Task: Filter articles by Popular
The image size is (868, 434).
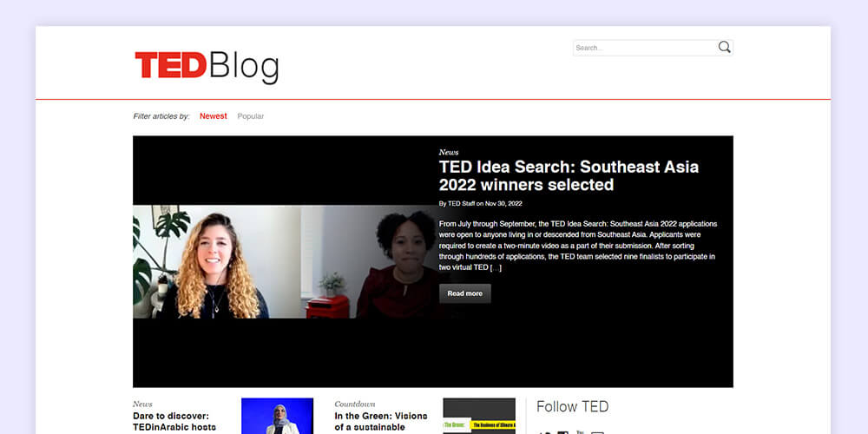Action: click(x=250, y=116)
